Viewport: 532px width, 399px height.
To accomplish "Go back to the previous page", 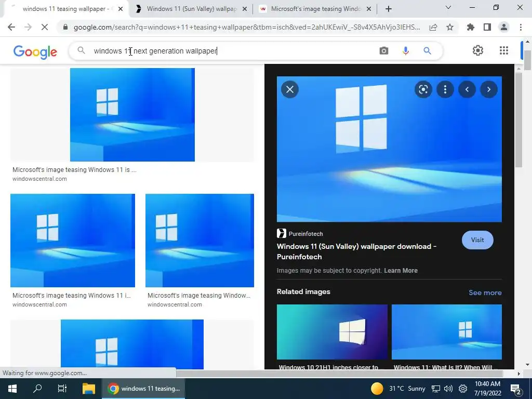I will pyautogui.click(x=11, y=27).
